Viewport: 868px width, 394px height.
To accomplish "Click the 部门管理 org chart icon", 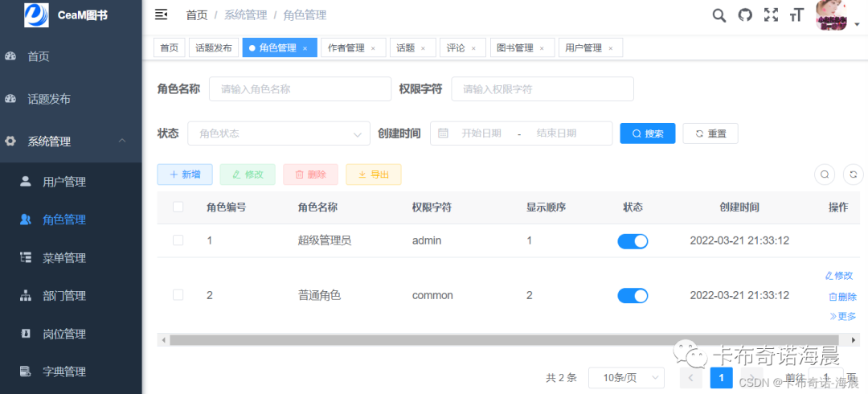I will 26,296.
